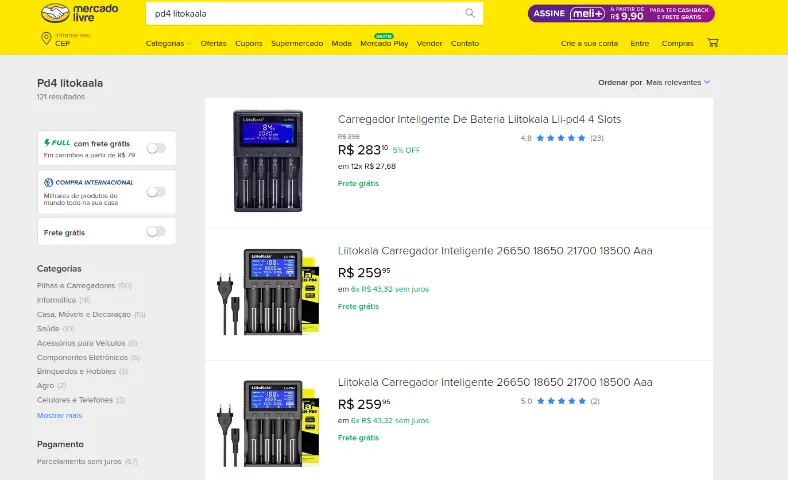This screenshot has width=788, height=480.
Task: Select Brinquedos e Hobbies category
Action: (82, 371)
